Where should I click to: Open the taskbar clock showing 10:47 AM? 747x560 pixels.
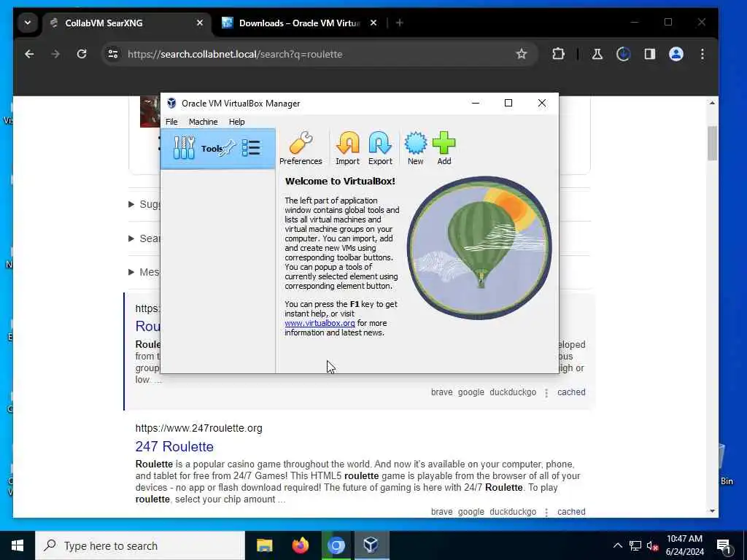tap(684, 545)
